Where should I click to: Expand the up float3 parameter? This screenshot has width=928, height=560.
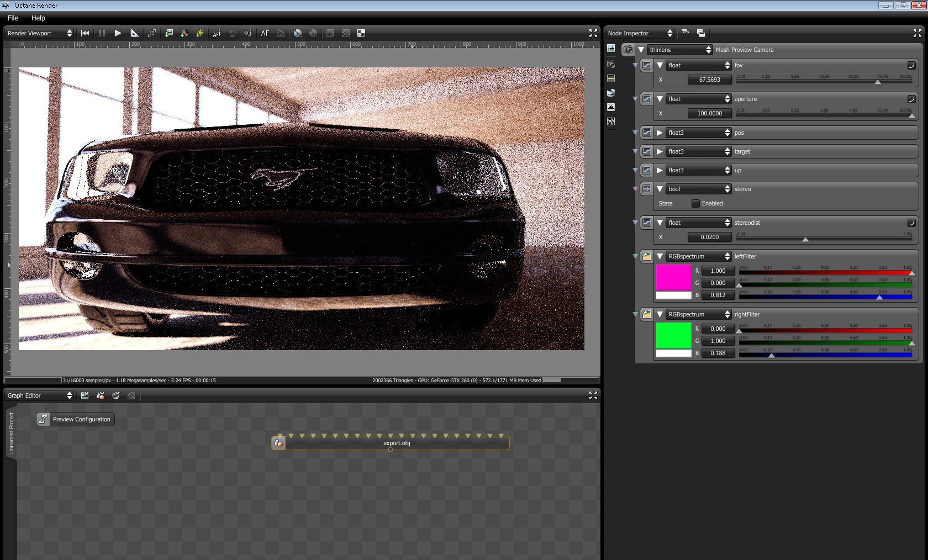(660, 170)
